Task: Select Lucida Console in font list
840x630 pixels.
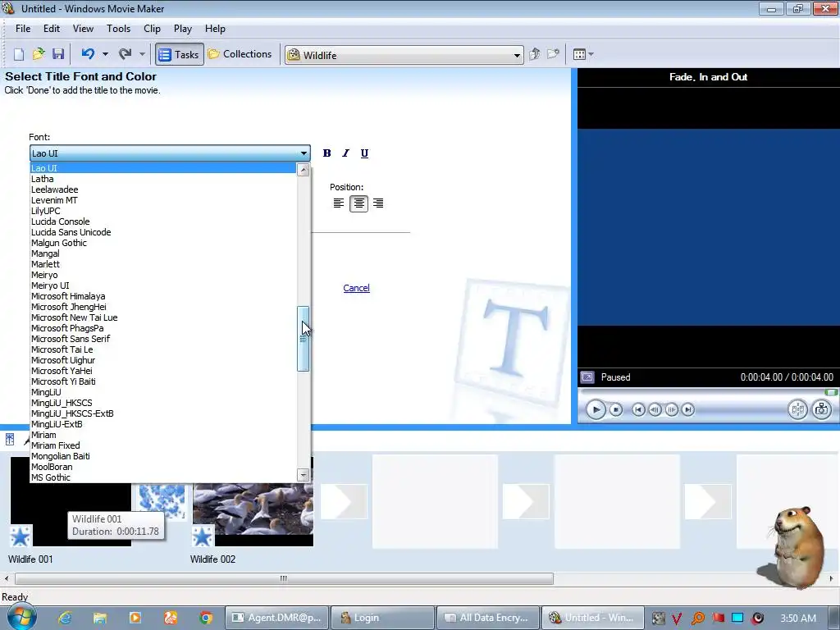Action: 163,221
